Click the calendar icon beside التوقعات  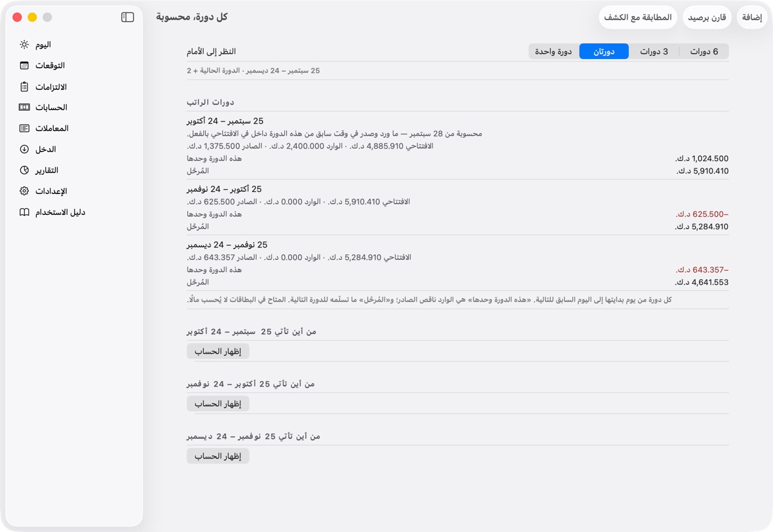pos(24,66)
